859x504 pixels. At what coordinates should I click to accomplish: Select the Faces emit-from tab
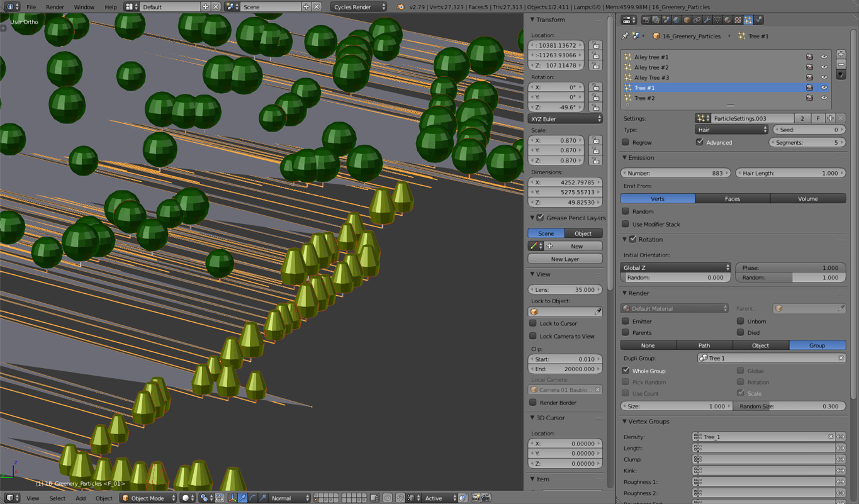point(733,199)
